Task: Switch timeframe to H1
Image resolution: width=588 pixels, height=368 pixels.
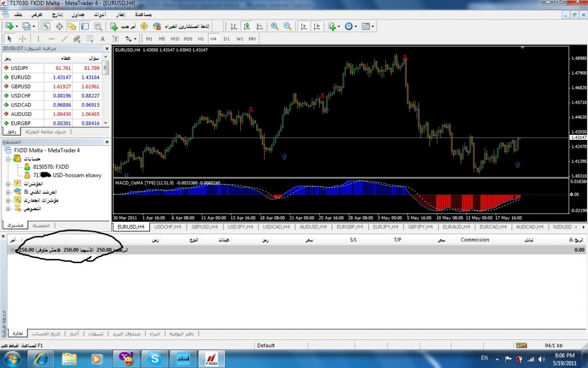Action: click(x=200, y=38)
